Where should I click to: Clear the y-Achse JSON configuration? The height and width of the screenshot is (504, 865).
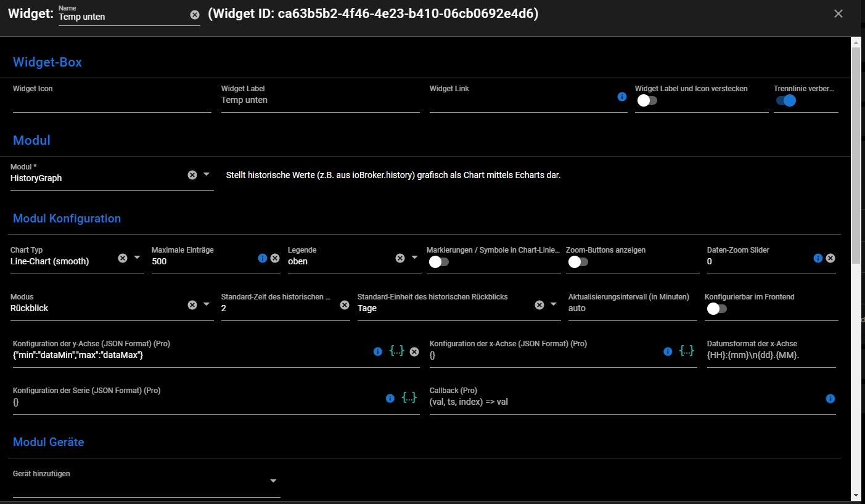(414, 352)
